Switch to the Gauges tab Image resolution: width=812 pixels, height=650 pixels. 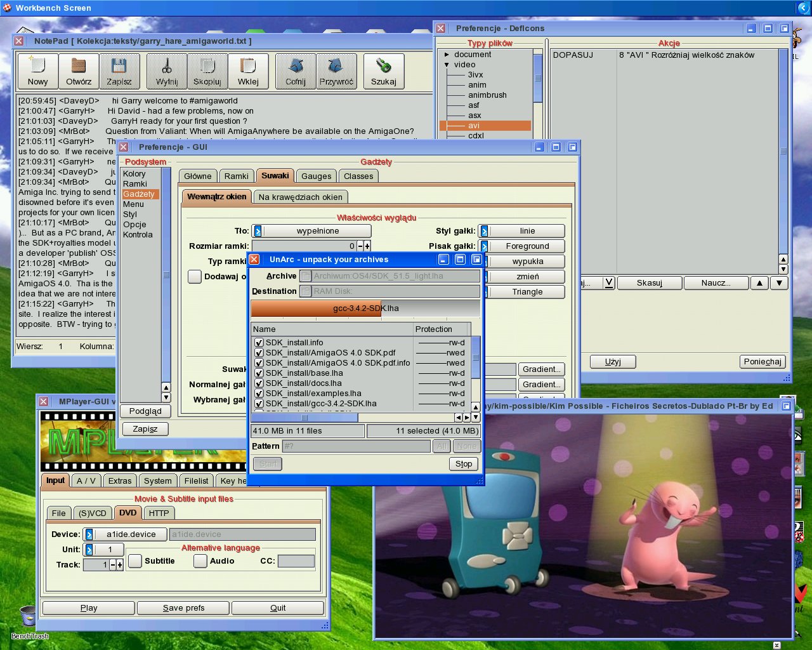[x=316, y=176]
